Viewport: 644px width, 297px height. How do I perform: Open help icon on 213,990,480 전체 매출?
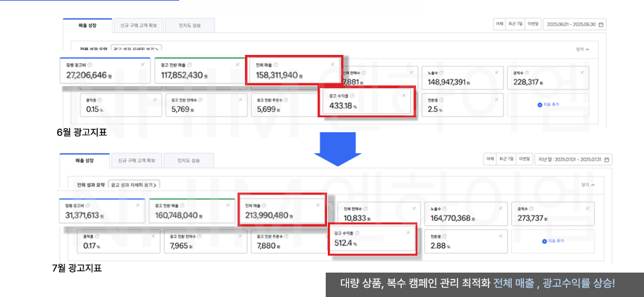coord(264,205)
